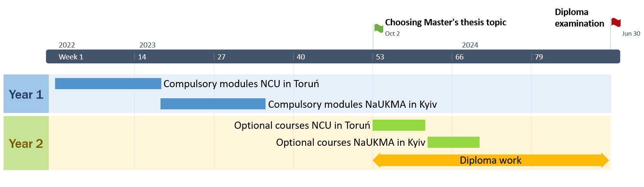Click the Optional courses NaUKMA Kyiv green bar
The height and width of the screenshot is (187, 644).
(453, 142)
